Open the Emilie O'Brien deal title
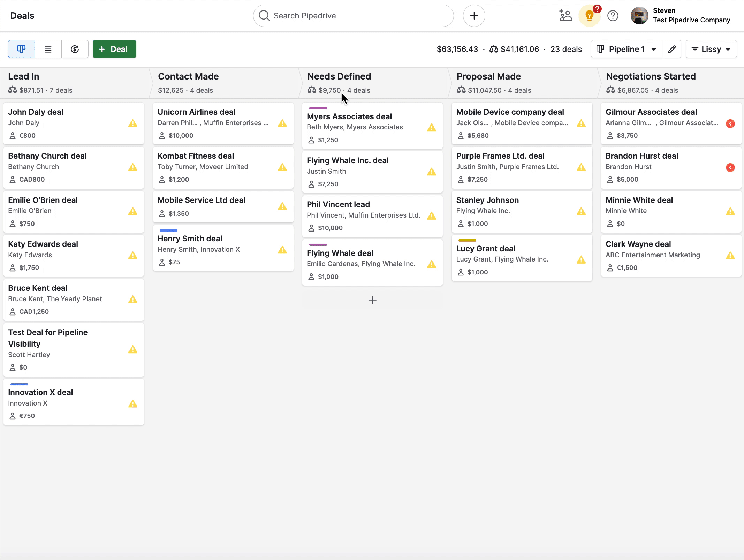This screenshot has height=560, width=744. tap(43, 200)
